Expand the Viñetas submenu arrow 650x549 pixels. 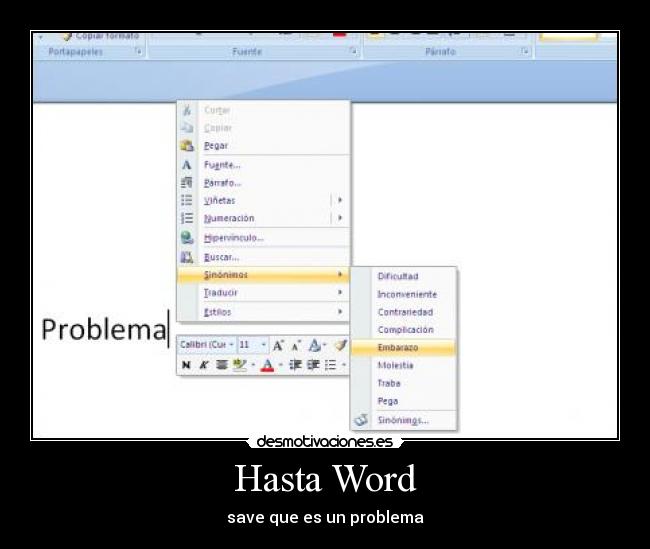coord(340,200)
